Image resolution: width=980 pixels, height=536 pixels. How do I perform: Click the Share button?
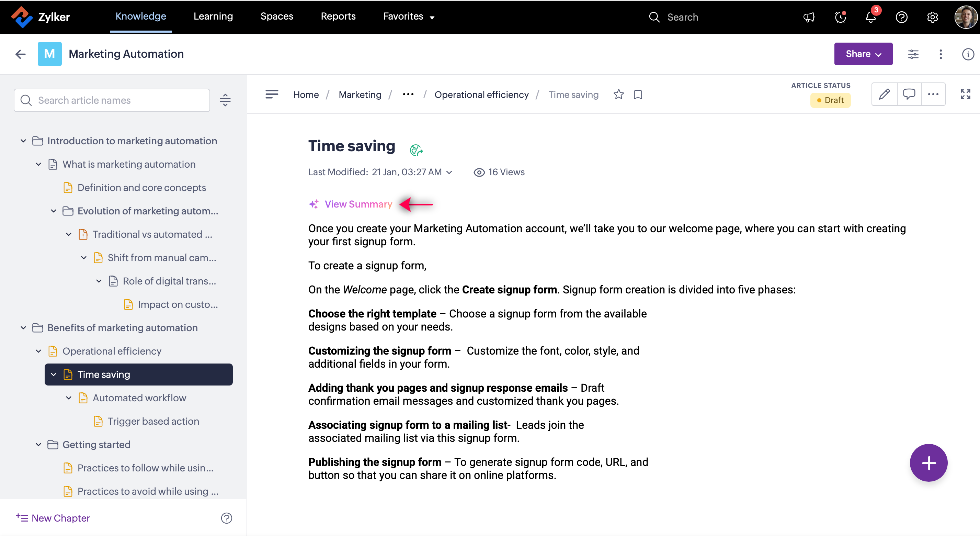click(863, 54)
